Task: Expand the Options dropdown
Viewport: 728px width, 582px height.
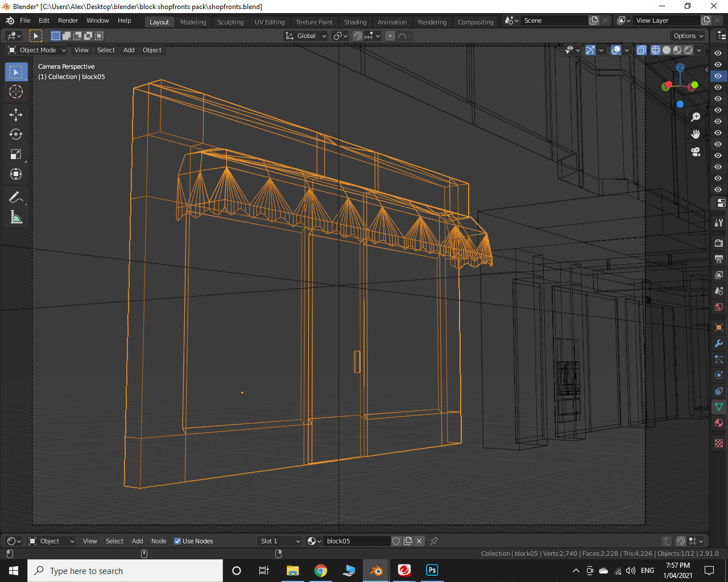Action: (x=688, y=36)
